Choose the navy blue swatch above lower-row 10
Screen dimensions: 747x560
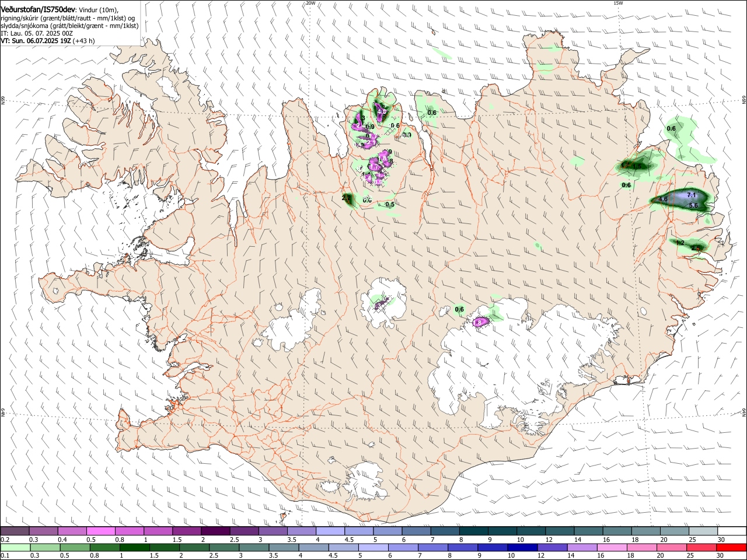522,547
